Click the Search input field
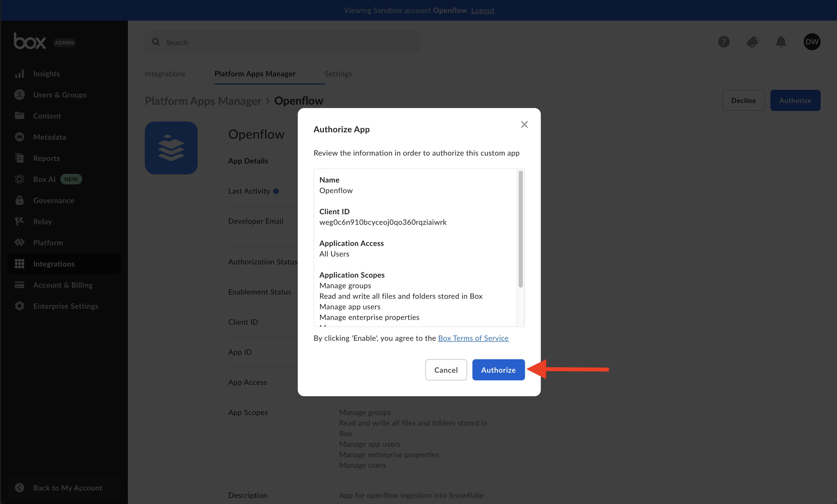 tap(282, 42)
